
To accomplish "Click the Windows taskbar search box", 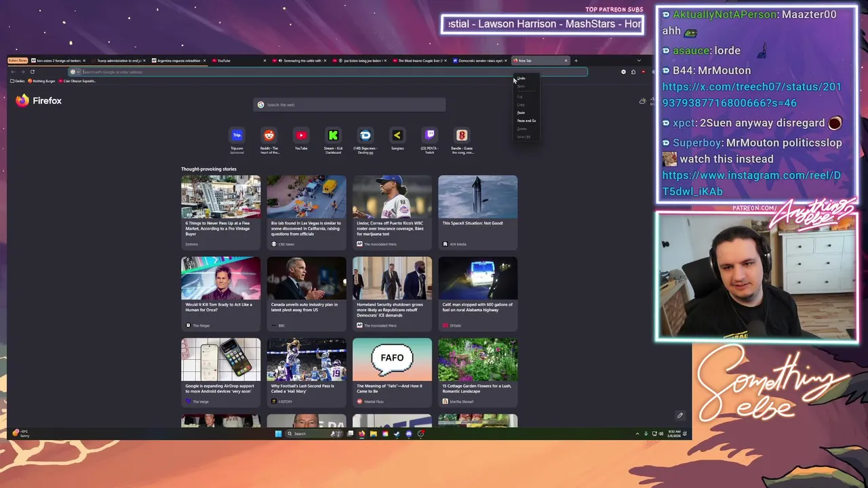I will point(315,434).
